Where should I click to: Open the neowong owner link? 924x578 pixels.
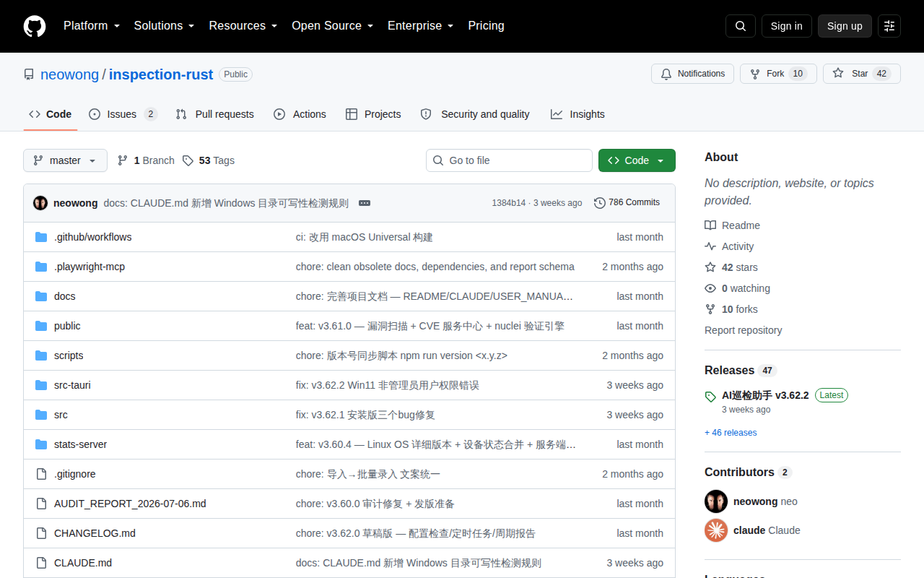tap(70, 74)
